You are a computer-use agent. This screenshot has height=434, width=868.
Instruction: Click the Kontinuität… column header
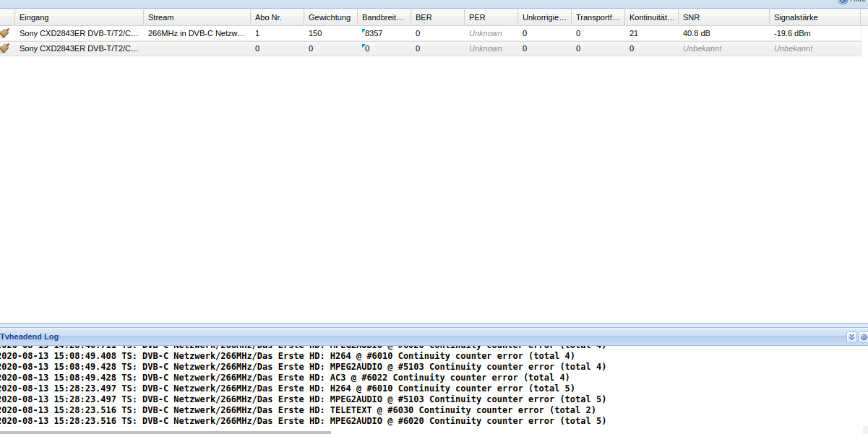click(x=651, y=17)
